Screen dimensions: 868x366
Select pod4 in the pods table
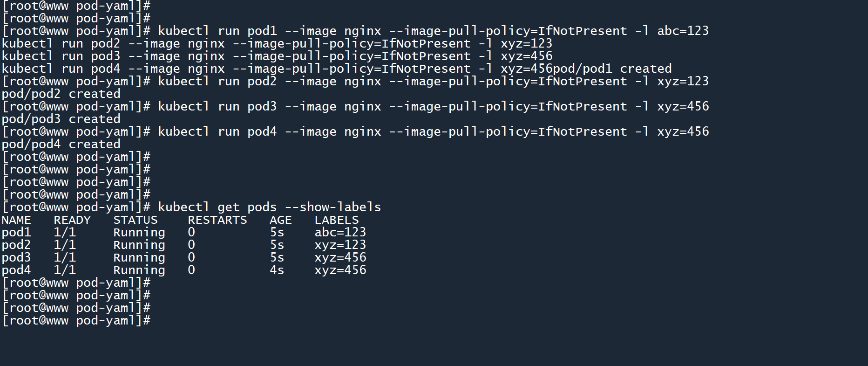click(16, 270)
